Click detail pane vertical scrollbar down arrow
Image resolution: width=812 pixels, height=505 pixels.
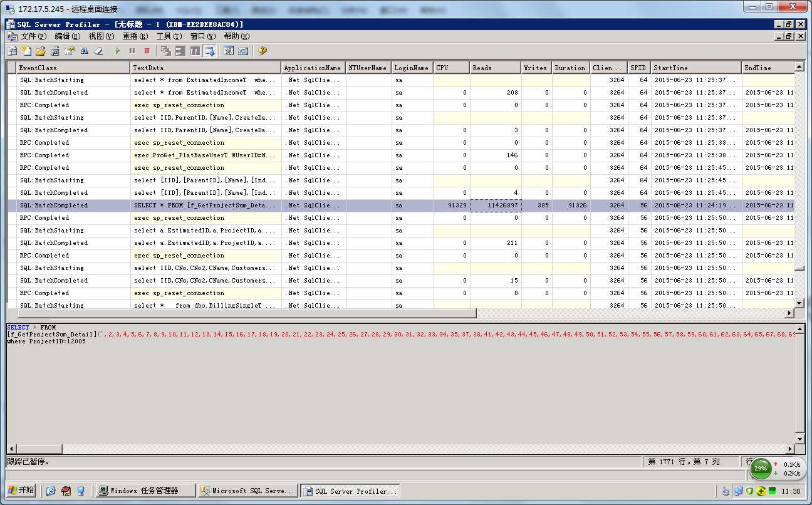799,439
